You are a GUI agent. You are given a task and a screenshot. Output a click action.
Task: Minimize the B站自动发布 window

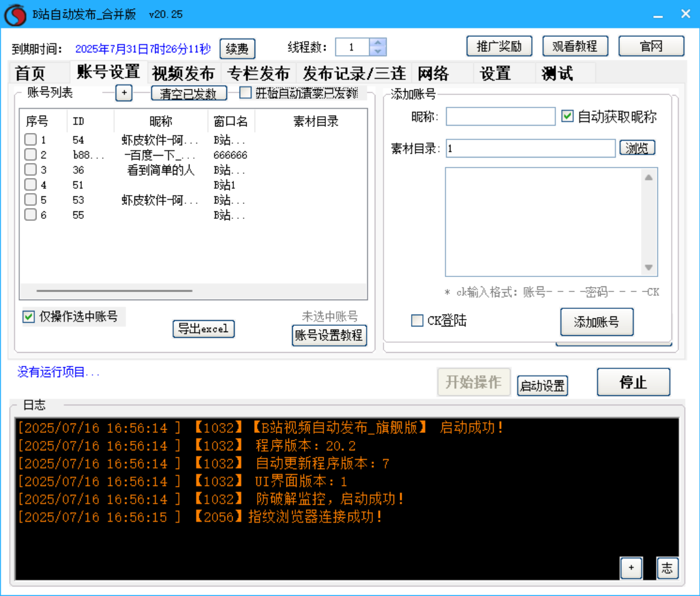[x=658, y=15]
